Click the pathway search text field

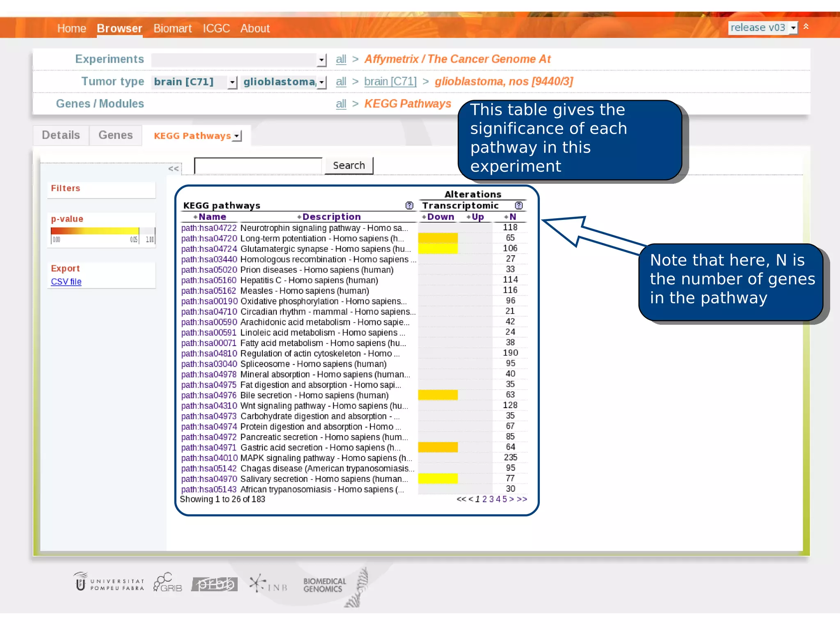[258, 166]
